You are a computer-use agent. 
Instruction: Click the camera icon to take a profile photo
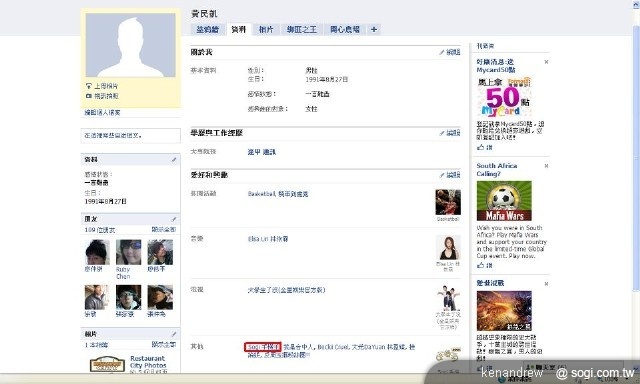[89, 96]
